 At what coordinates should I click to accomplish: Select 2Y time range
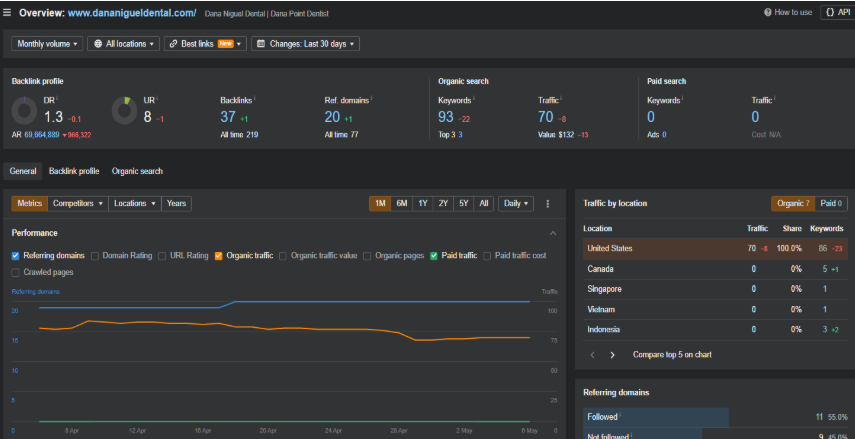(443, 203)
